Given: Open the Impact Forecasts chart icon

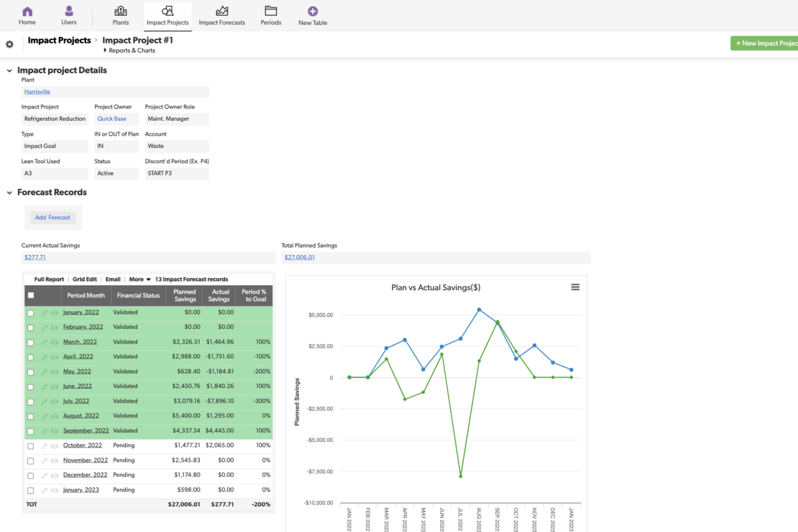Looking at the screenshot, I should click(222, 11).
